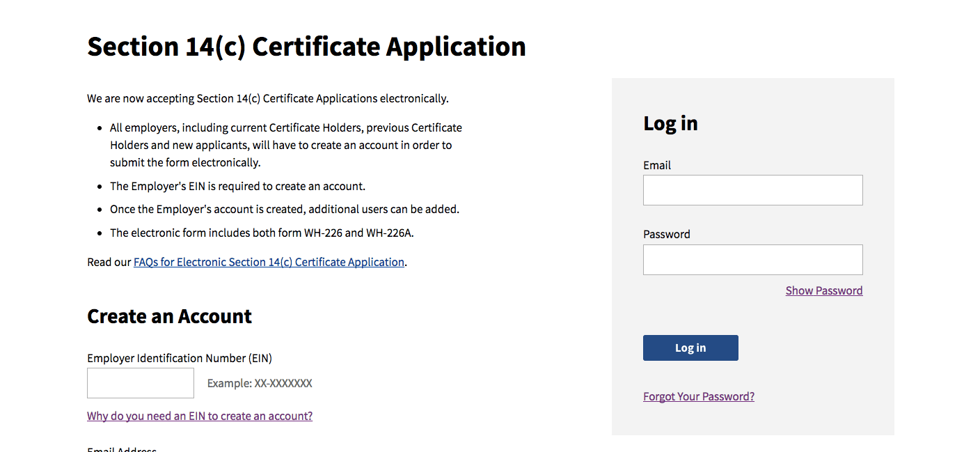Click the "Create an Account" heading
Image resolution: width=980 pixels, height=452 pixels.
(169, 316)
